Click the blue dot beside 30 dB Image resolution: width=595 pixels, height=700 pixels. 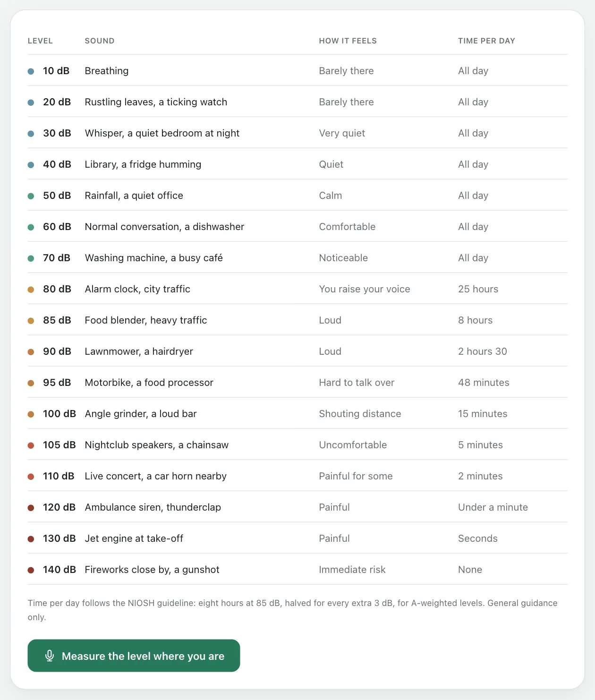click(31, 134)
